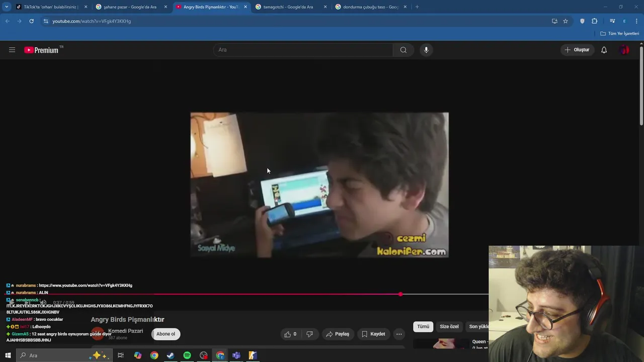644x362 pixels.
Task: Click the magnifier search button
Action: pos(404,50)
